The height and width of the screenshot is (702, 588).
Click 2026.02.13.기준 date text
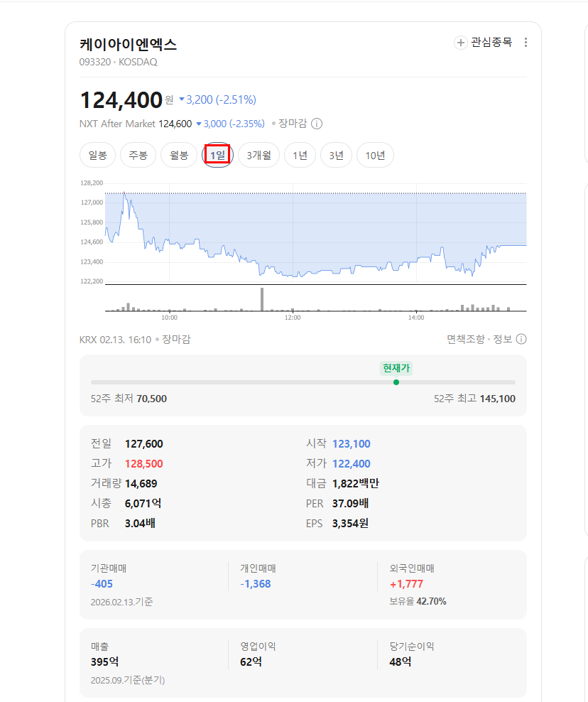121,602
